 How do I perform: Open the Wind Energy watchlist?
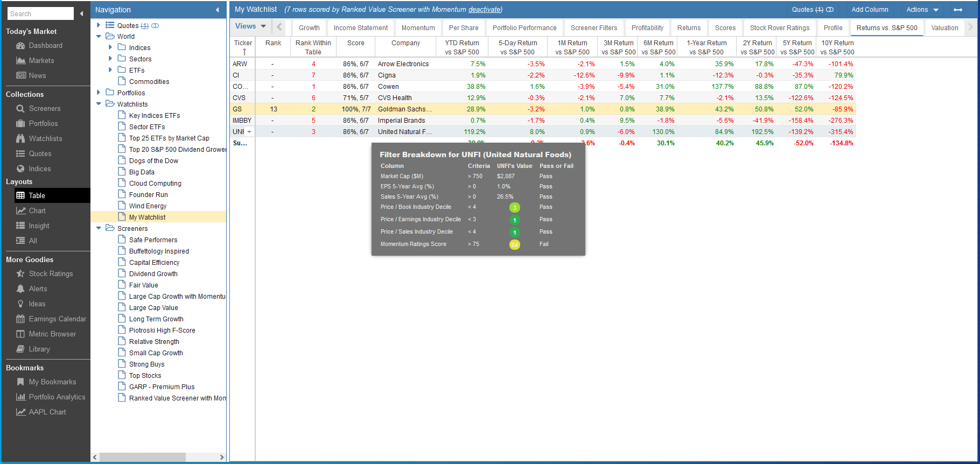click(x=148, y=206)
